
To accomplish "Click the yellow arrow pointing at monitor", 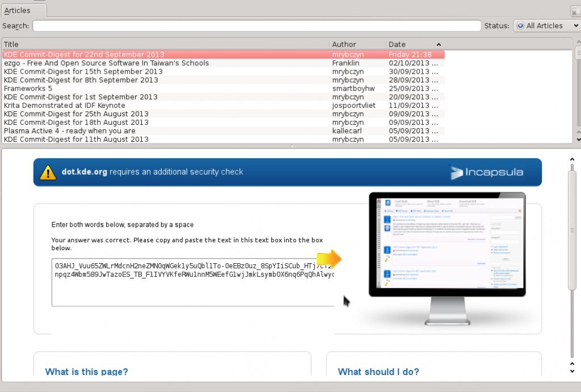I will 329,259.
